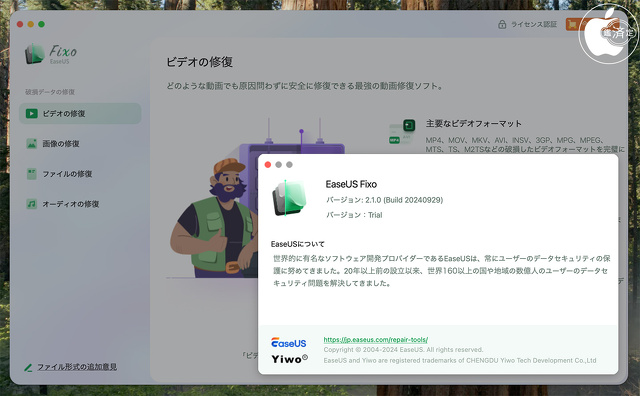Open the ファイル形式の追加意見 link
This screenshot has height=396, width=640.
(77, 367)
